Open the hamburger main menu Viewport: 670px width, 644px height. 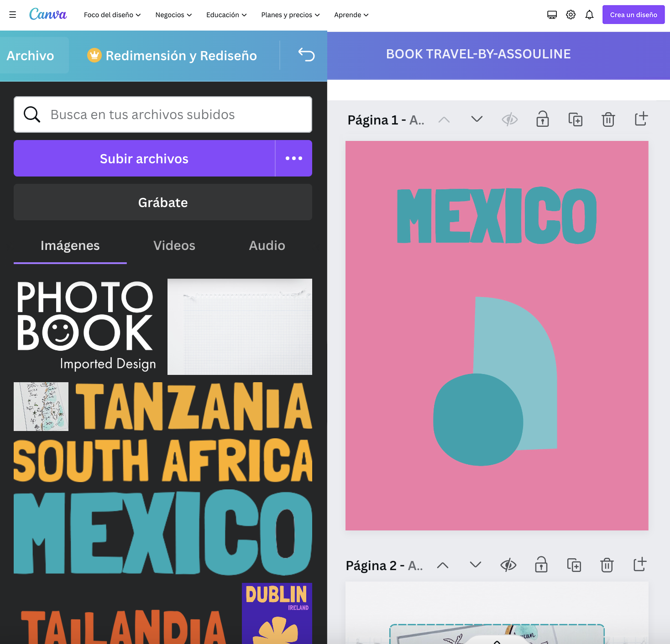point(13,15)
